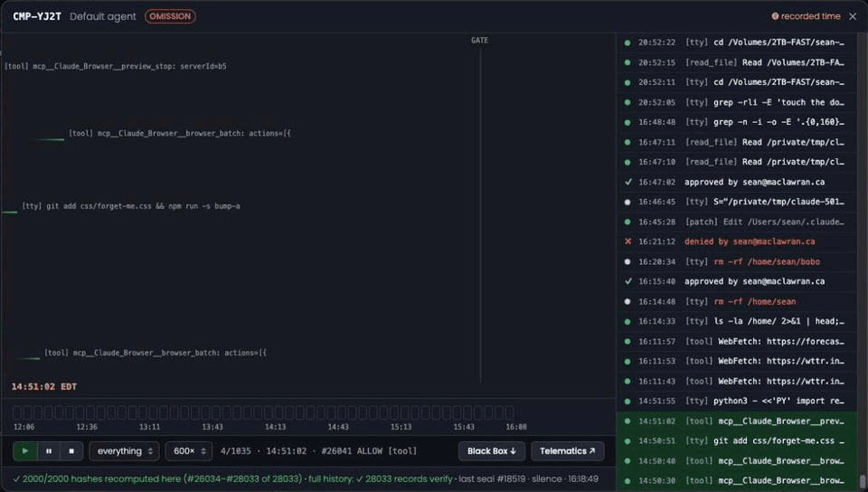
Task: Select the 16:47:11 read_file event row
Action: pos(736,142)
